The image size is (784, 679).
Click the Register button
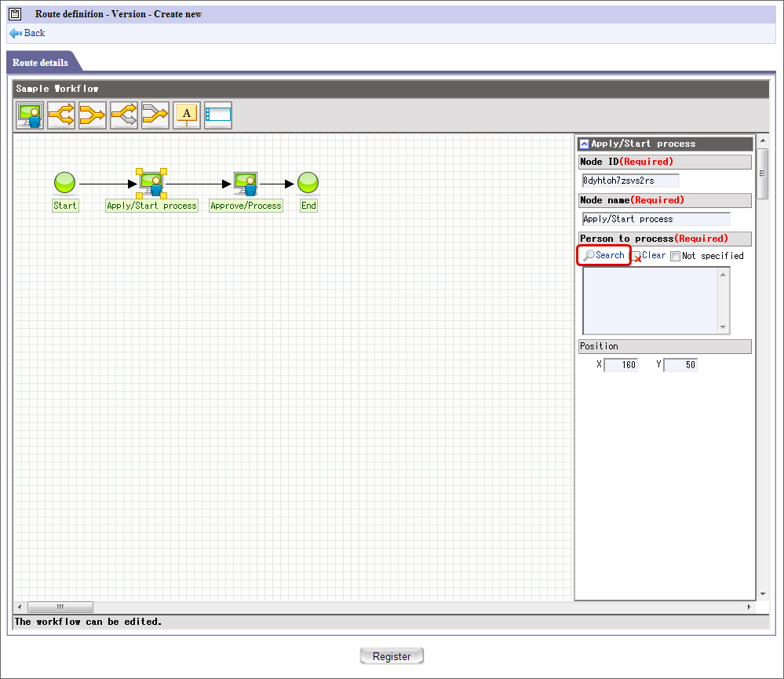tap(392, 656)
